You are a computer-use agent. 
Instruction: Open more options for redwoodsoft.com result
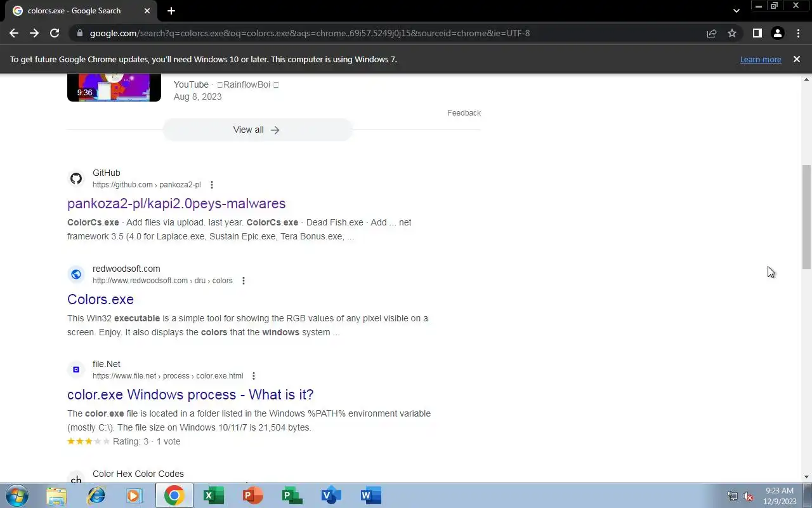(x=244, y=281)
